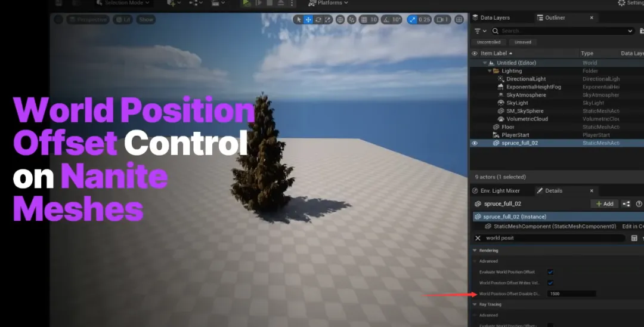Viewport: 644px width, 327px height.
Task: Toggle world/local coordinate globe icon
Action: coord(340,19)
